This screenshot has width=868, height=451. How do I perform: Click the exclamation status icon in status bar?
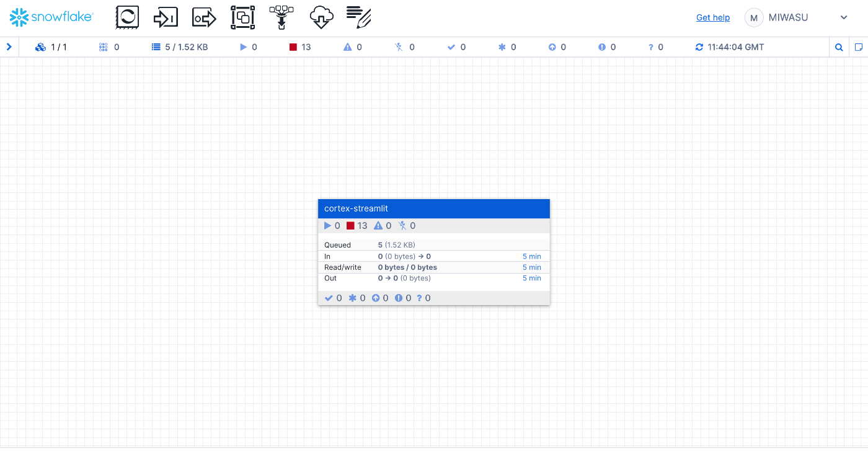point(602,47)
